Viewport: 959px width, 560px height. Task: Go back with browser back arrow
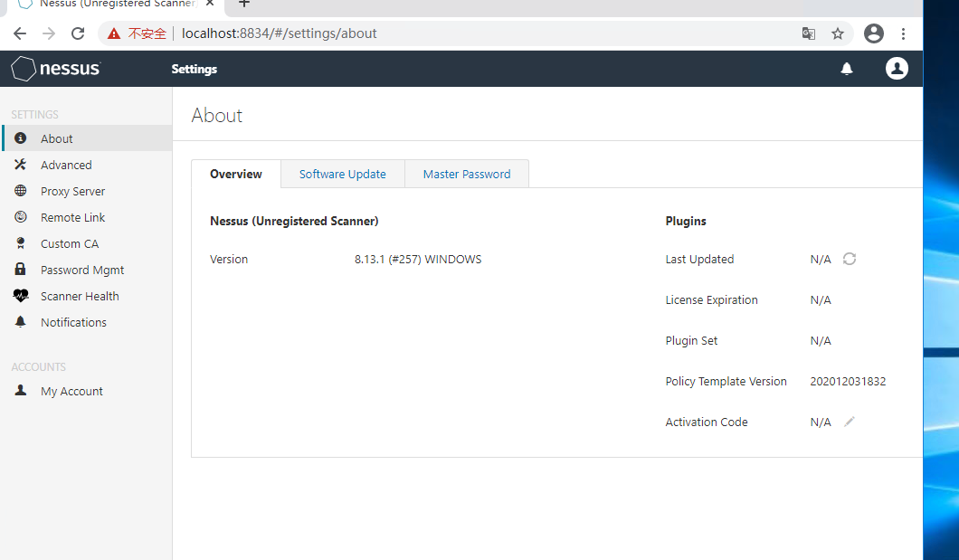20,33
